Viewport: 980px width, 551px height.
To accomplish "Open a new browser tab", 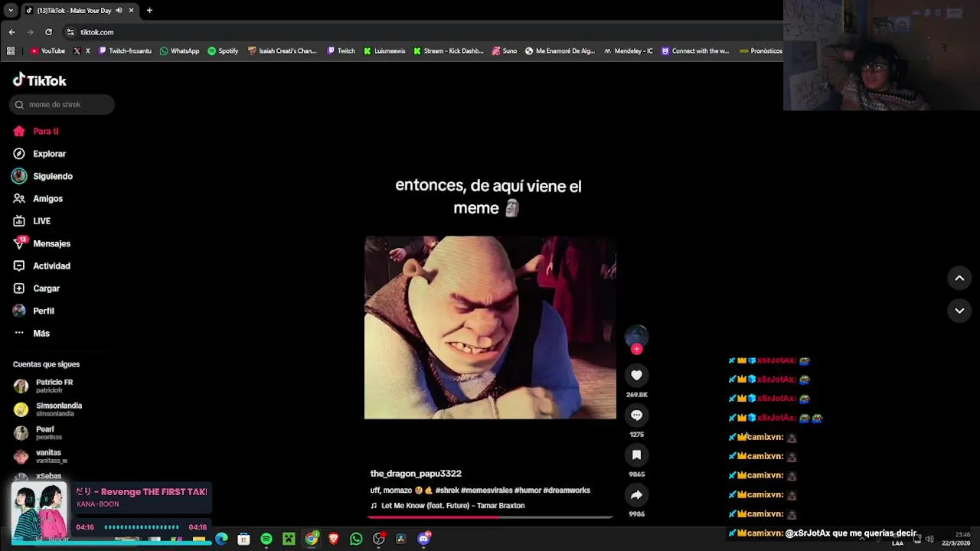I will 149,10.
